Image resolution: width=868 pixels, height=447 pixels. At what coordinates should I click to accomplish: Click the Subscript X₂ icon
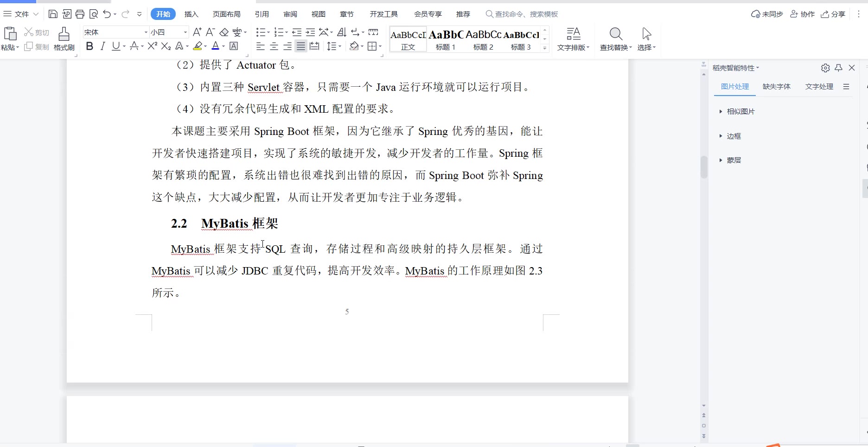(x=166, y=46)
